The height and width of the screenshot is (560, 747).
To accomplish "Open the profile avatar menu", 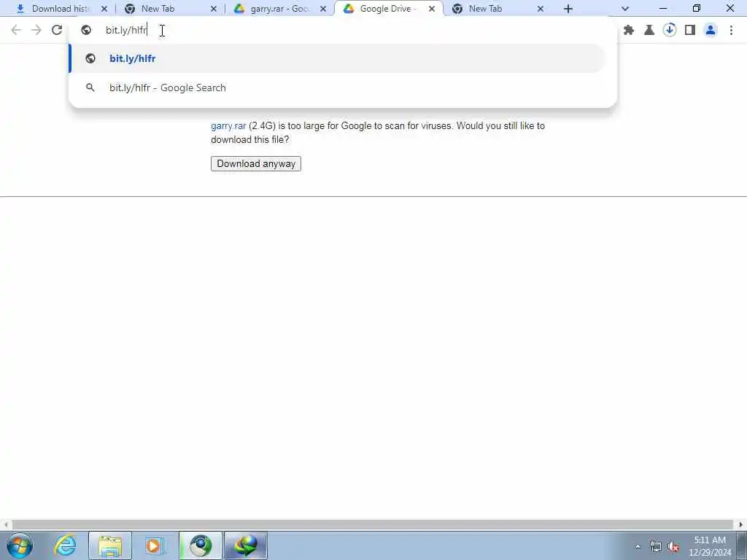I will [x=711, y=30].
